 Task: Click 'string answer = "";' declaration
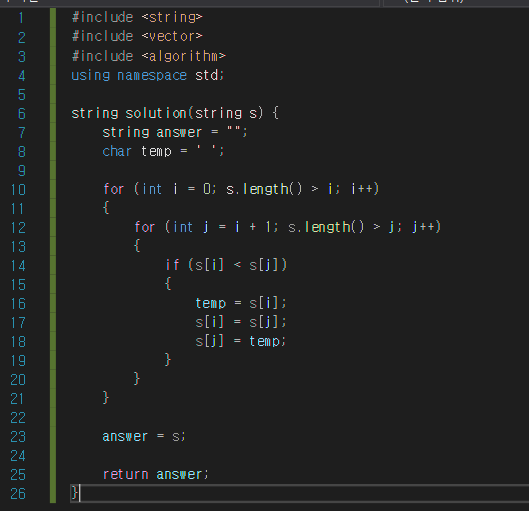[x=175, y=132]
